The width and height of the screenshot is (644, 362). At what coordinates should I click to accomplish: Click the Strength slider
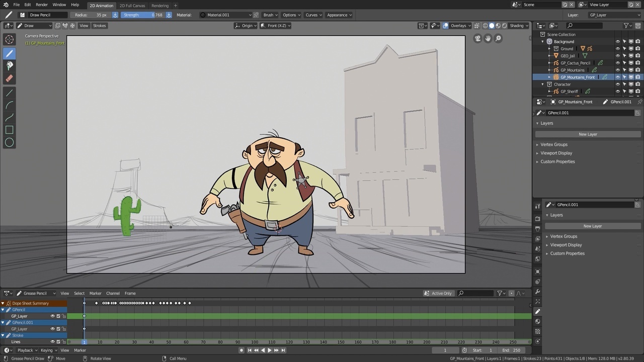[x=143, y=15]
